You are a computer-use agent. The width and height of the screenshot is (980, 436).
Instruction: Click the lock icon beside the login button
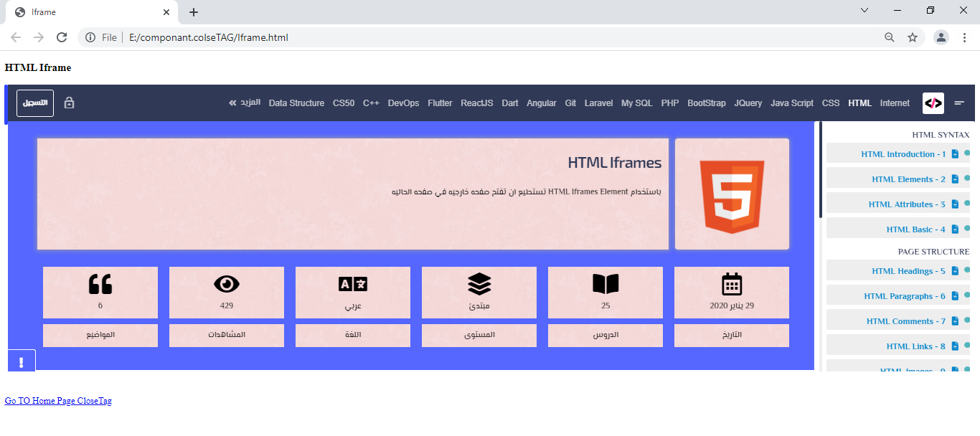point(70,103)
